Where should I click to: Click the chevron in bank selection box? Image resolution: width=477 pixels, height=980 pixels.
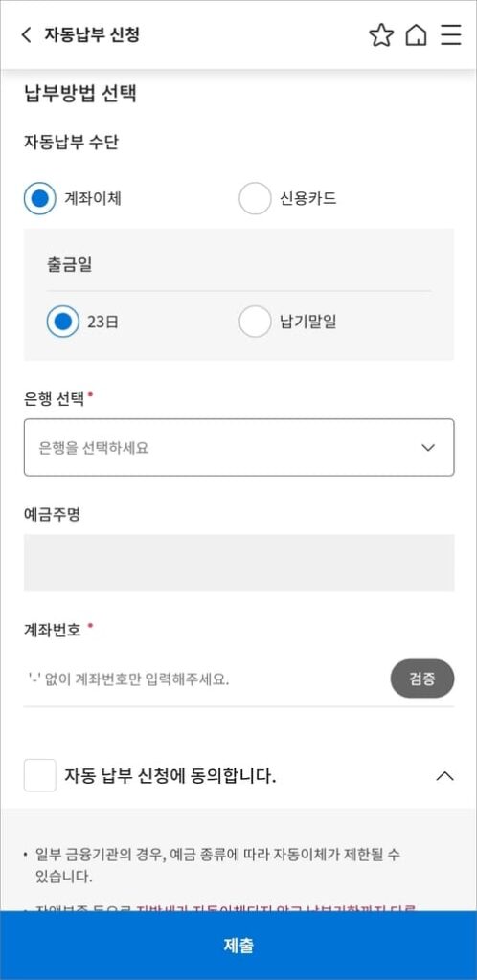(x=428, y=448)
